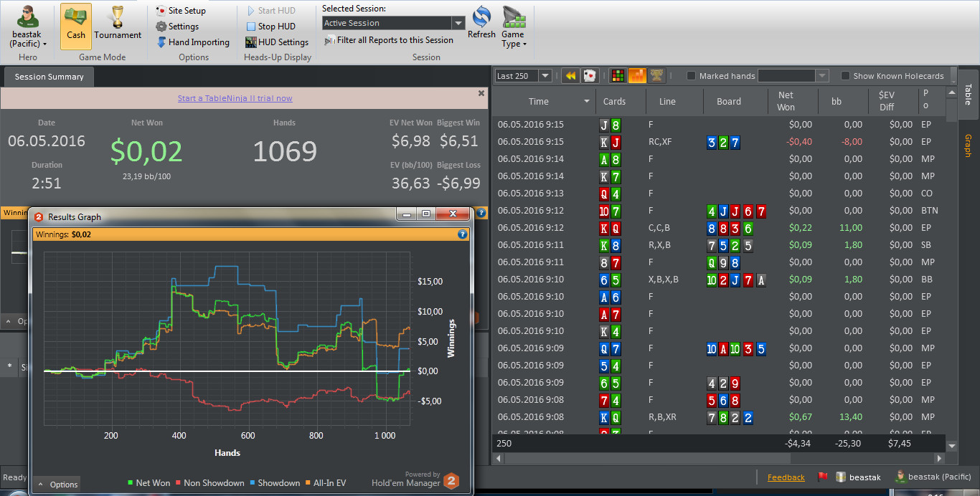
Task: Click the Results Graph help icon
Action: (463, 234)
